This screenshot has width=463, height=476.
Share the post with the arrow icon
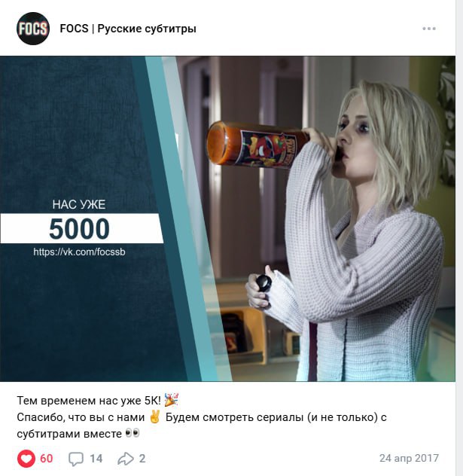tap(126, 459)
